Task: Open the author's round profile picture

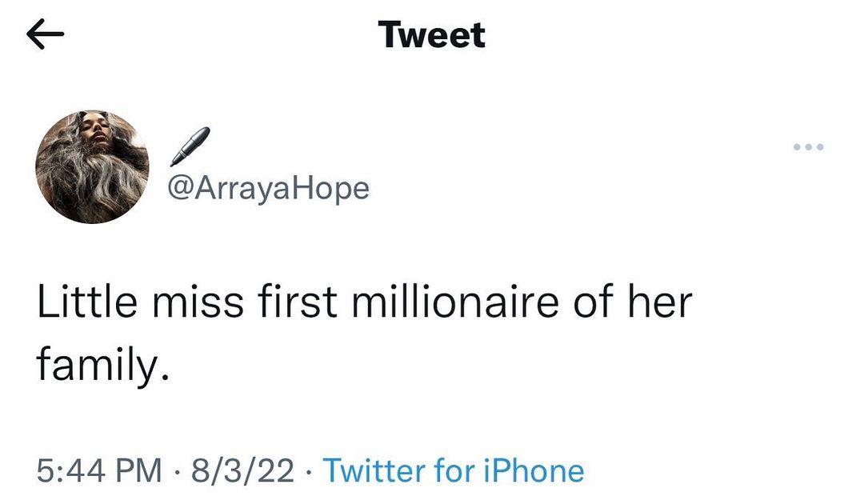Action: (x=93, y=166)
